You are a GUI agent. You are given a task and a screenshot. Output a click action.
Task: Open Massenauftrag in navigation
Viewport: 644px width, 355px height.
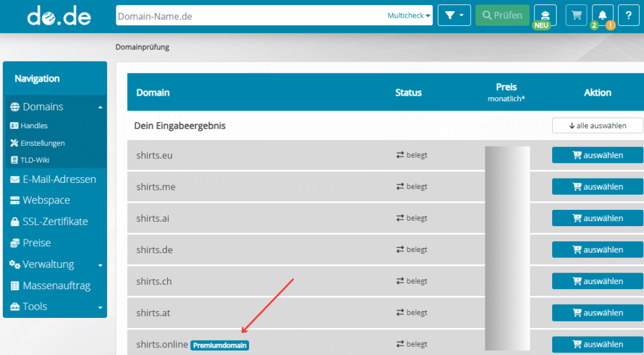(x=56, y=286)
